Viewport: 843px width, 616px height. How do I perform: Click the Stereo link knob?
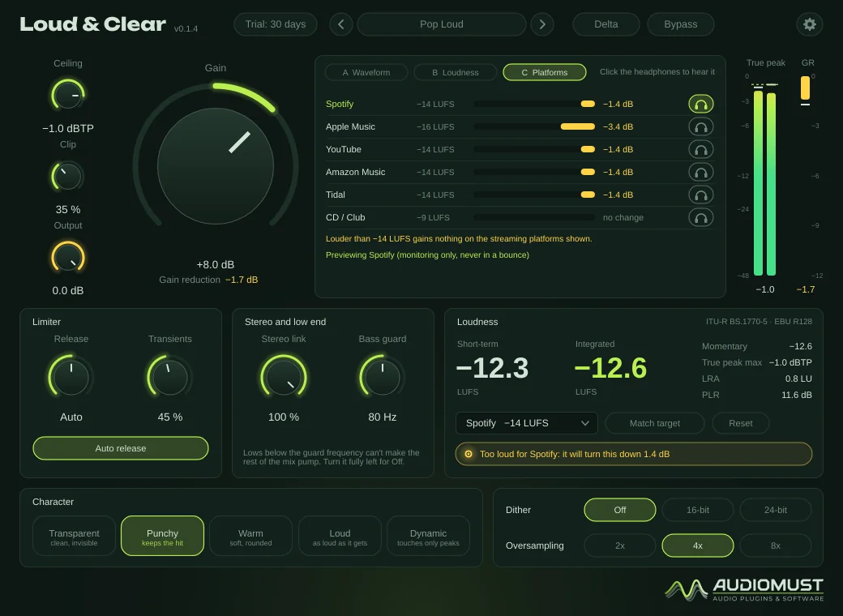coord(284,376)
